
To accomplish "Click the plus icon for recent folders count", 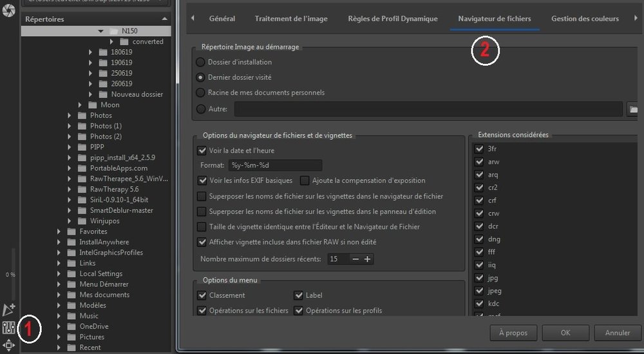I will click(x=368, y=259).
